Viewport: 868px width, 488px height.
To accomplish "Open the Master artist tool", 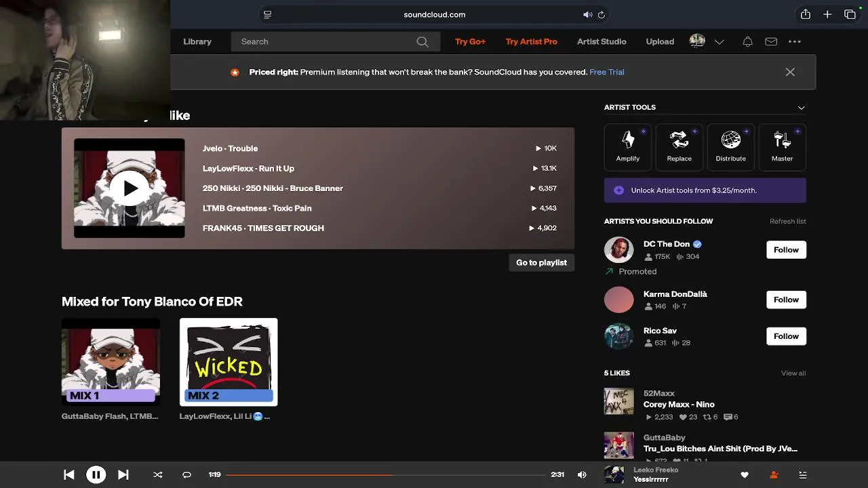I will (782, 146).
